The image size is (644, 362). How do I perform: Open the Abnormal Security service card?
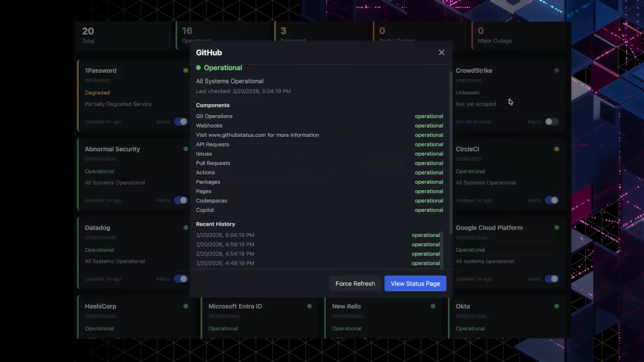pyautogui.click(x=133, y=174)
